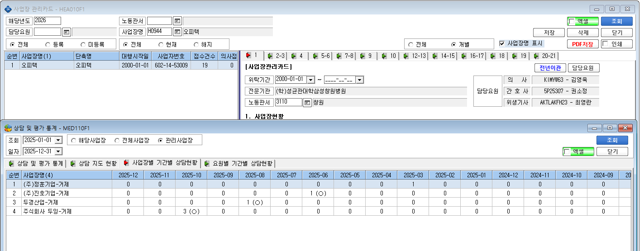Image resolution: width=644 pixels, height=251 pixels.
Task: Open the 2025-12-31 일자 date dropdown
Action: (x=58, y=152)
